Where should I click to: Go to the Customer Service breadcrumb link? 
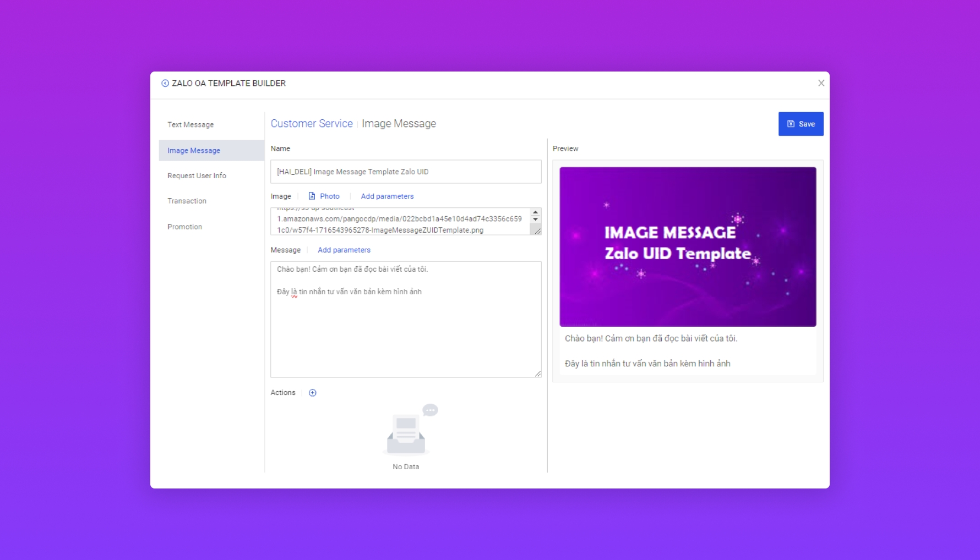[312, 124]
